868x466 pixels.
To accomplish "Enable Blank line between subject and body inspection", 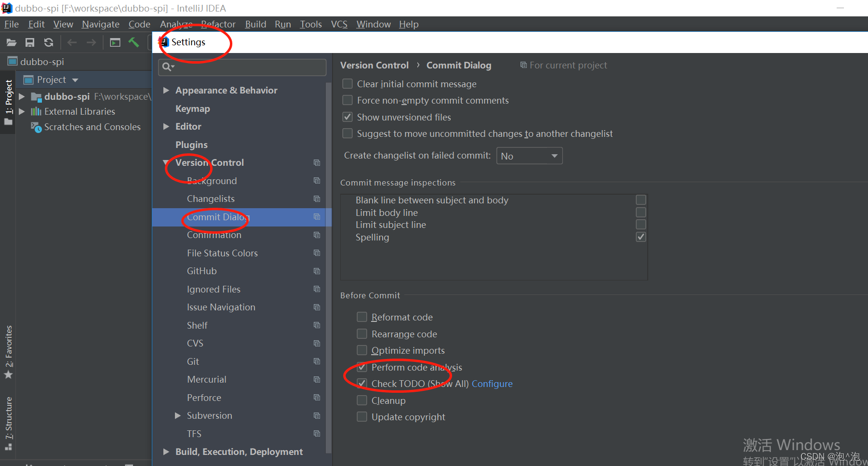I will [641, 200].
